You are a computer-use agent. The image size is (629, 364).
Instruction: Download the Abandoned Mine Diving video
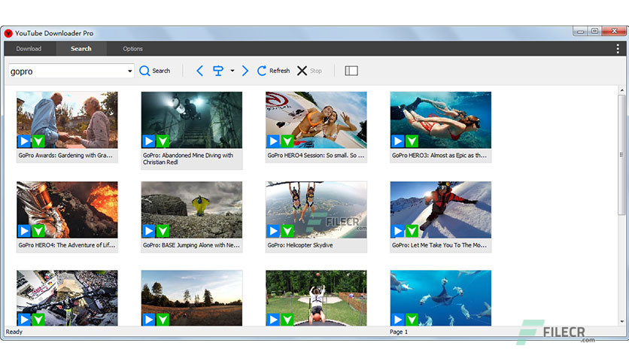click(x=163, y=141)
